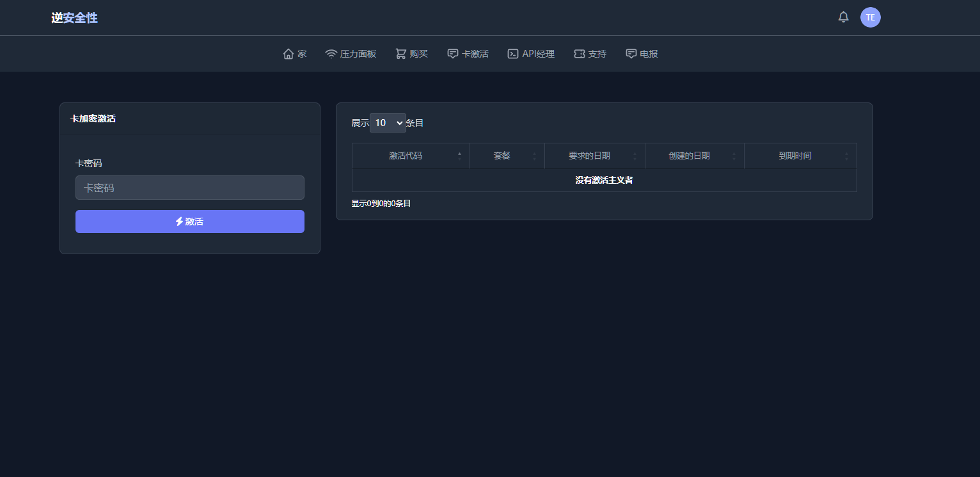This screenshot has width=980, height=477.
Task: Click the 条目 label after the dropdown
Action: [x=415, y=123]
